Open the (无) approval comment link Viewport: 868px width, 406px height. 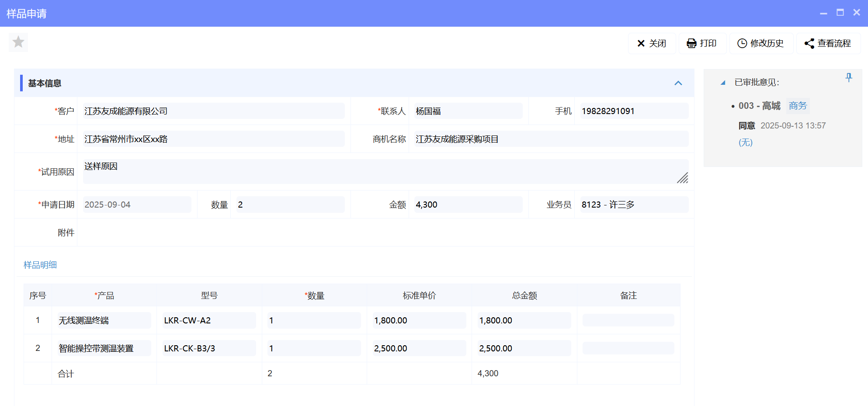point(746,142)
